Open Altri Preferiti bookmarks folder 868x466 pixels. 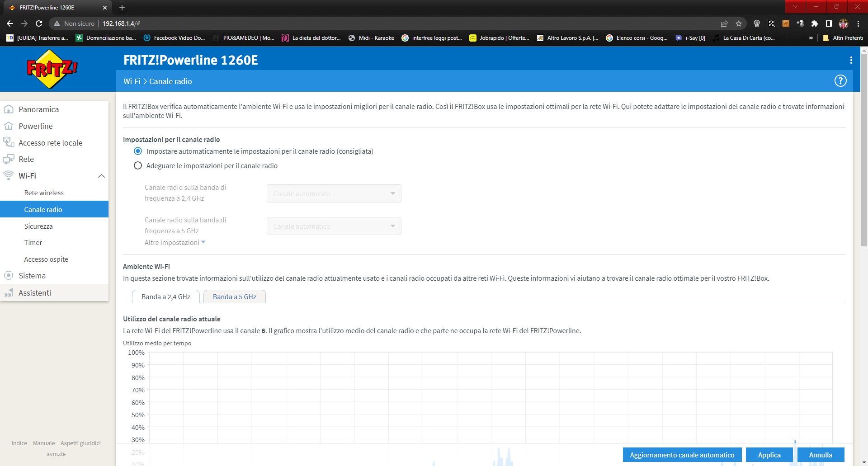(843, 38)
